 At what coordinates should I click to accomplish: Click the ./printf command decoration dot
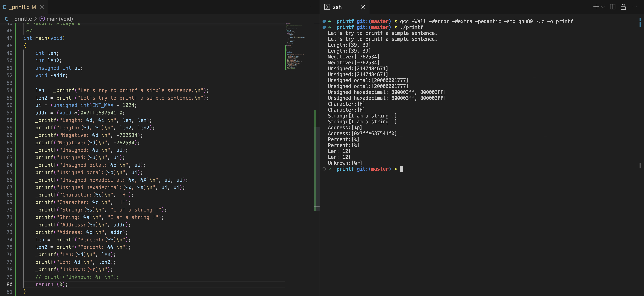(324, 27)
